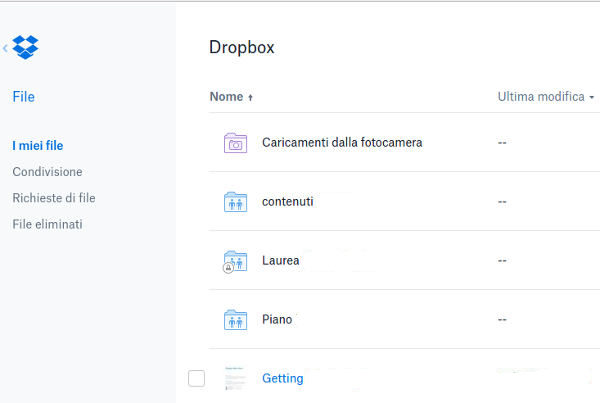Open the contenuti folder
The height and width of the screenshot is (403, 600).
pos(287,202)
